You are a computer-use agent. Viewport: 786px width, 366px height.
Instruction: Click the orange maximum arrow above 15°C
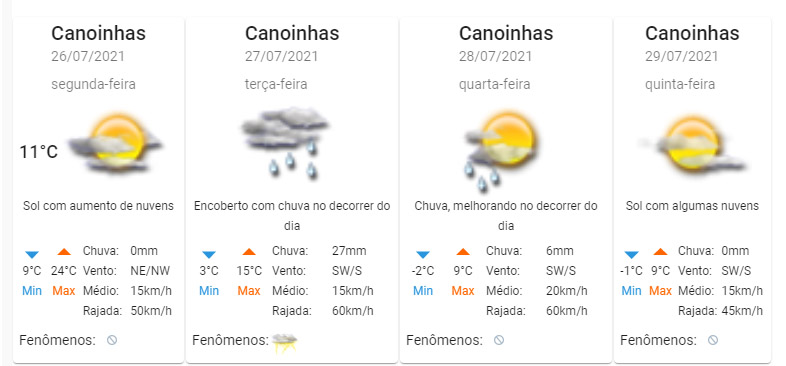[x=249, y=252]
